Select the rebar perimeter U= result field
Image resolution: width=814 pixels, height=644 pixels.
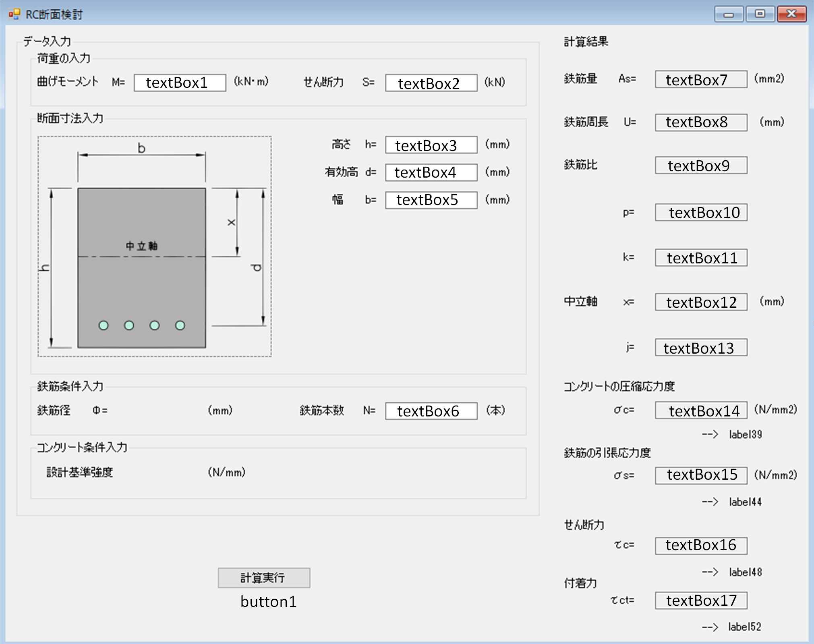[x=701, y=122]
